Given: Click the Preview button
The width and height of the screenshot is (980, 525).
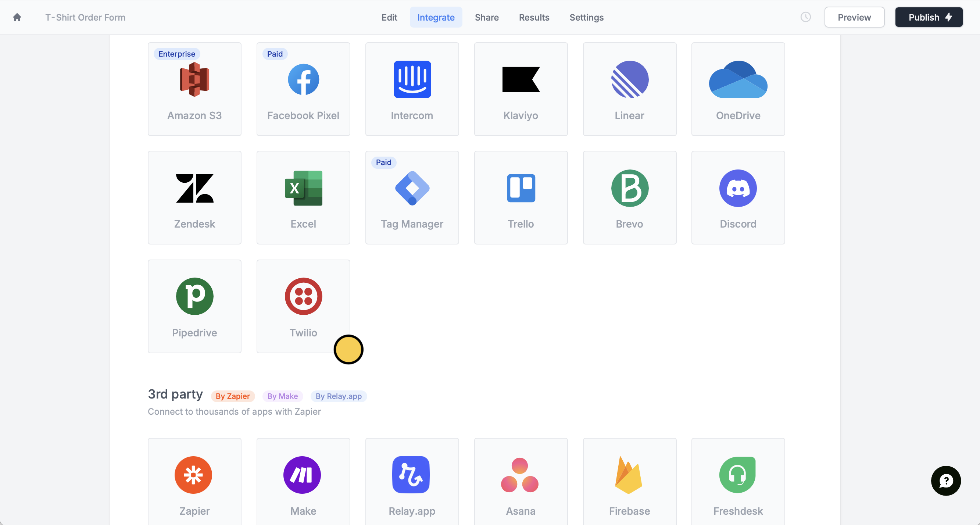Looking at the screenshot, I should [854, 18].
